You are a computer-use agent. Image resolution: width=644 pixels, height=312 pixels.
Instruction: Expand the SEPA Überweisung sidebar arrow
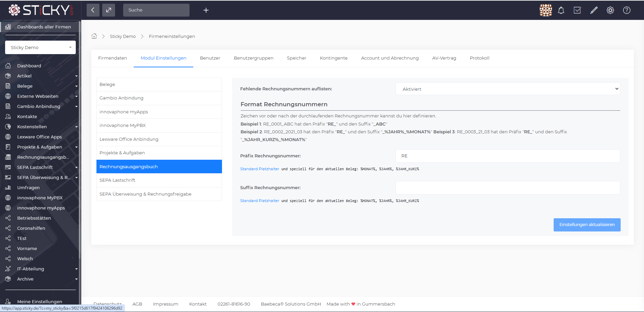click(x=76, y=178)
